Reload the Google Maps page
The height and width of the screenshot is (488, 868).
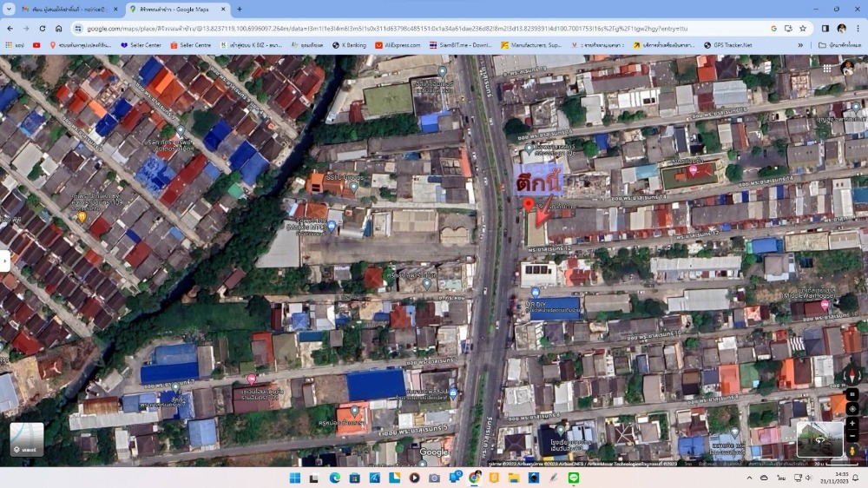42,29
